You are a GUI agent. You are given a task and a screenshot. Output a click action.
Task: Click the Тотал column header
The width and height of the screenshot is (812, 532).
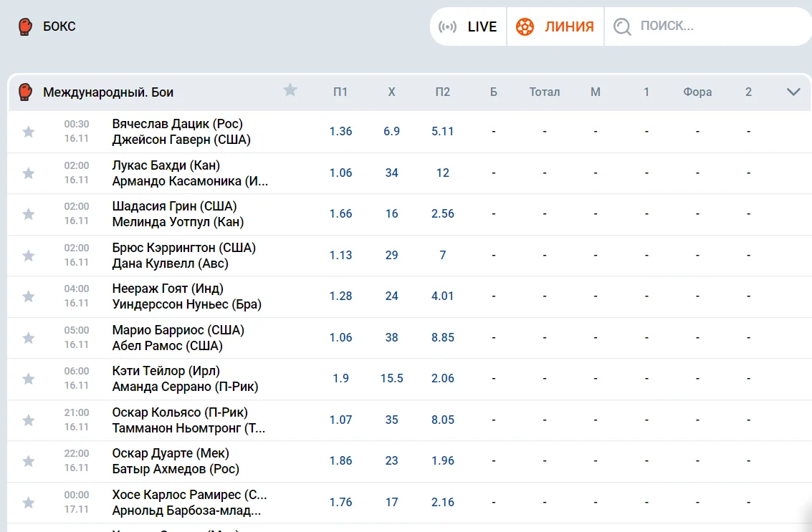point(544,92)
